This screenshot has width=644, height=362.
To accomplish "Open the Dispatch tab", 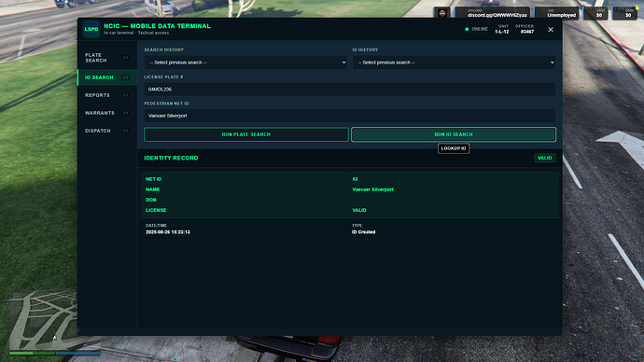I will click(106, 131).
